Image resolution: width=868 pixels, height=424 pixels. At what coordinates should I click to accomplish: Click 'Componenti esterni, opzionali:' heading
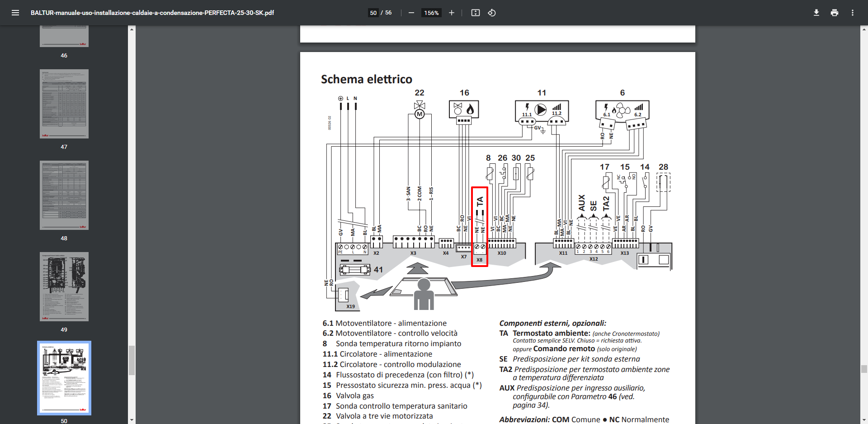coord(552,323)
